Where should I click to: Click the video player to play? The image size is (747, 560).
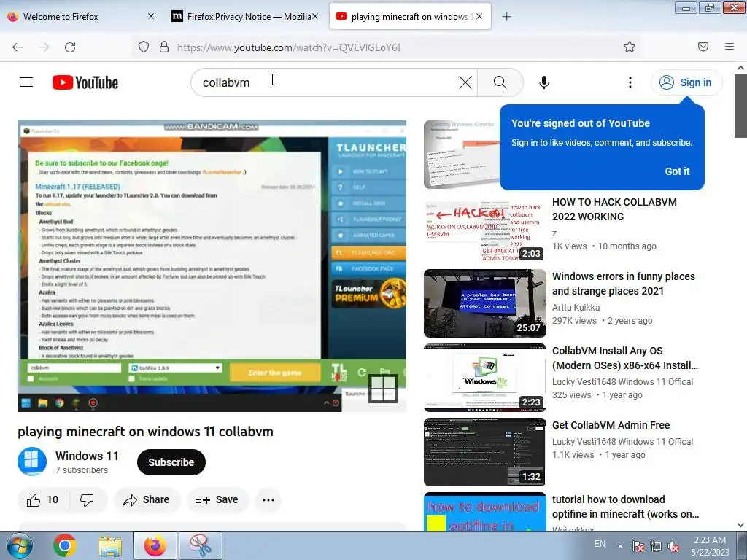(x=212, y=265)
